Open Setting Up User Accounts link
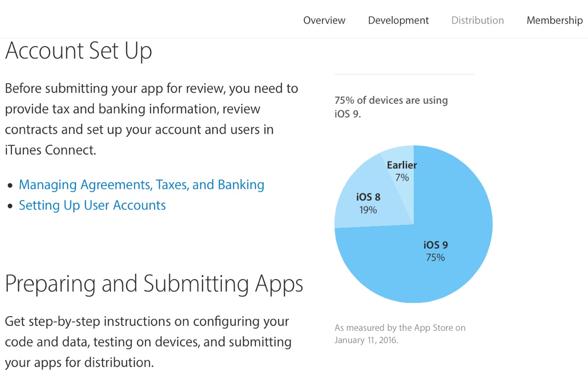 click(x=92, y=206)
